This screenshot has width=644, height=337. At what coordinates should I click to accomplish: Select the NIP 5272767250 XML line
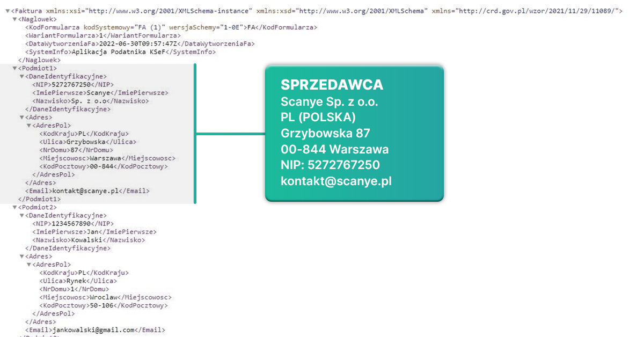click(x=72, y=84)
